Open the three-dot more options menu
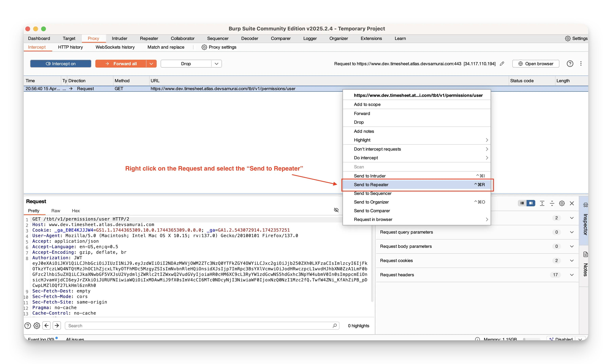Viewport: 612px width, 364px height. click(x=581, y=64)
